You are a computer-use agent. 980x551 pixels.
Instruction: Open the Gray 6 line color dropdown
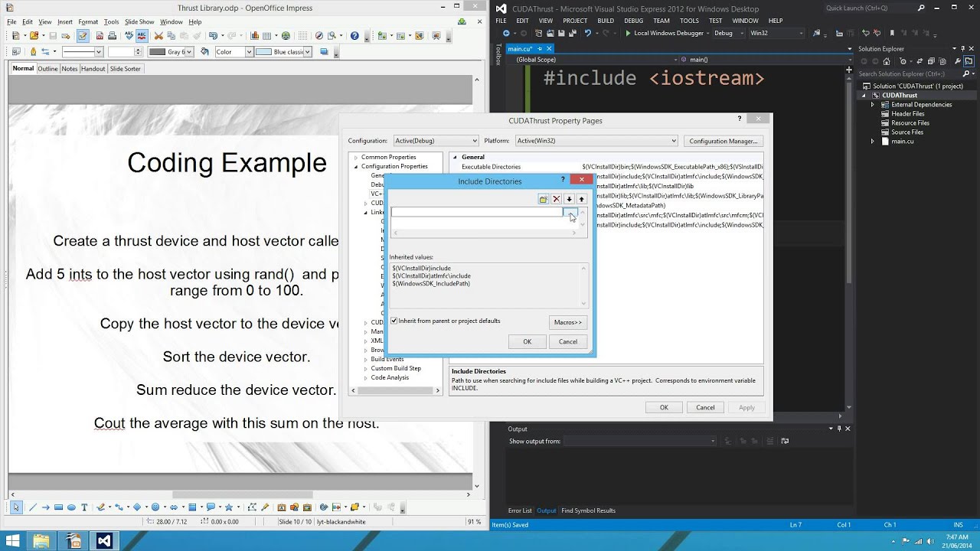(x=191, y=52)
